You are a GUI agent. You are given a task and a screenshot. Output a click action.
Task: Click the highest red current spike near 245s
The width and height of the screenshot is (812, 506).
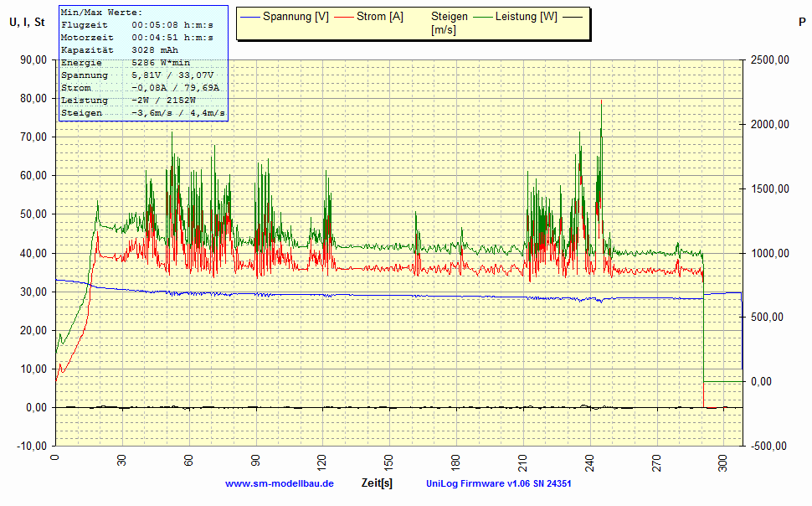coord(601,104)
